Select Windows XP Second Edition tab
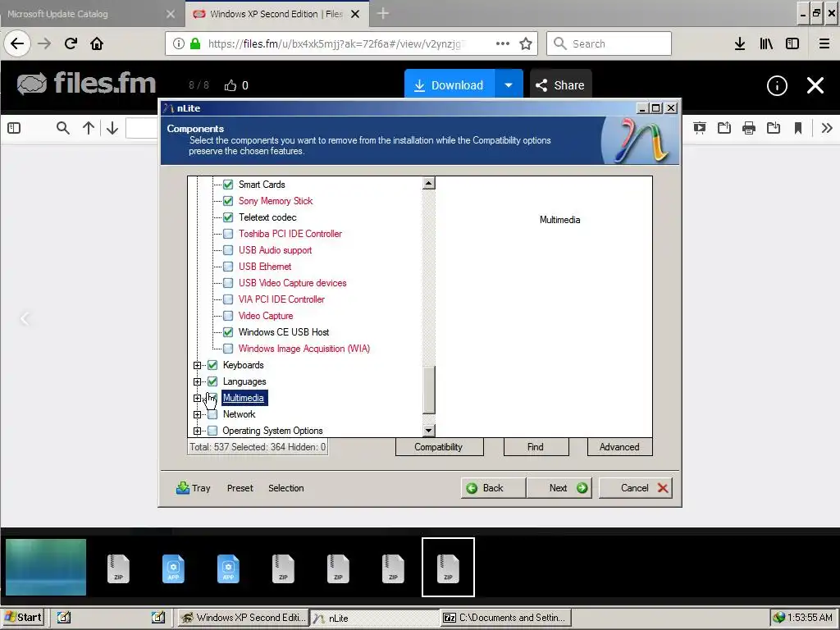Screen dimensions: 840x630 pyautogui.click(x=276, y=14)
